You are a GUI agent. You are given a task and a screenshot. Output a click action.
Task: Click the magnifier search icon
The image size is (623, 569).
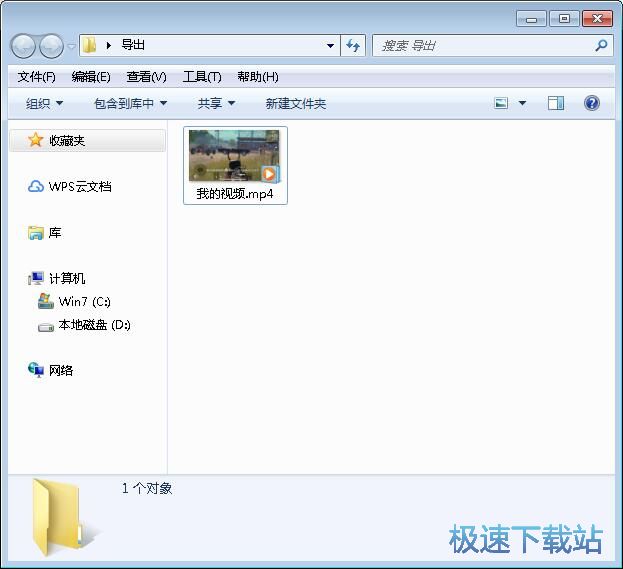coord(602,46)
